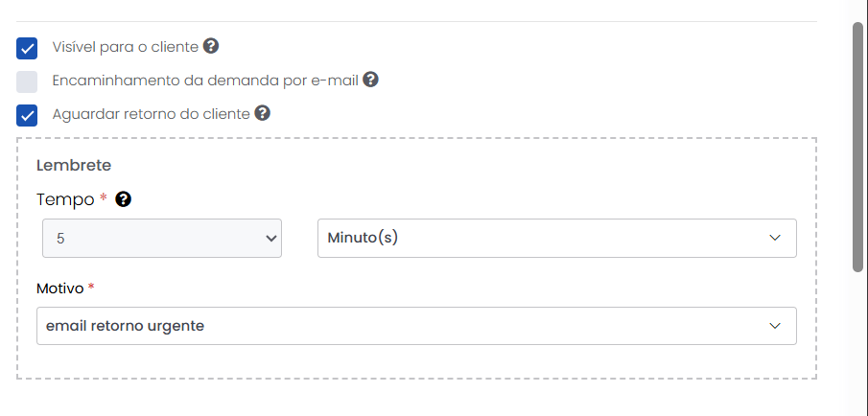Click help icon beside Encaminhamento da demanda
The height and width of the screenshot is (416, 868).
(370, 80)
